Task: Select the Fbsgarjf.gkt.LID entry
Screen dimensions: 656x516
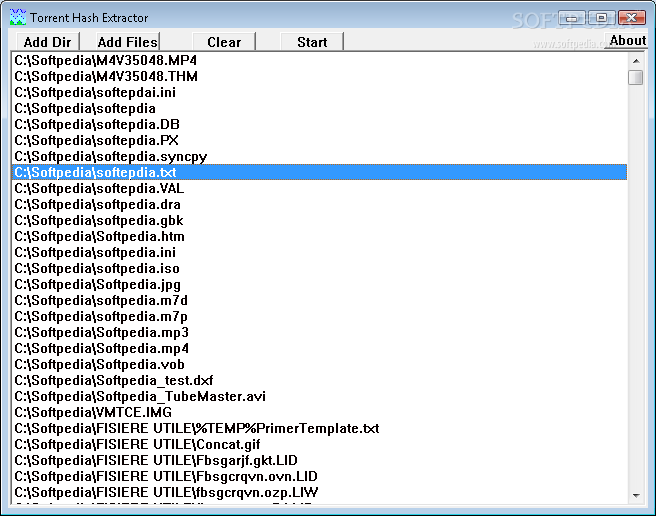Action: coord(319,460)
